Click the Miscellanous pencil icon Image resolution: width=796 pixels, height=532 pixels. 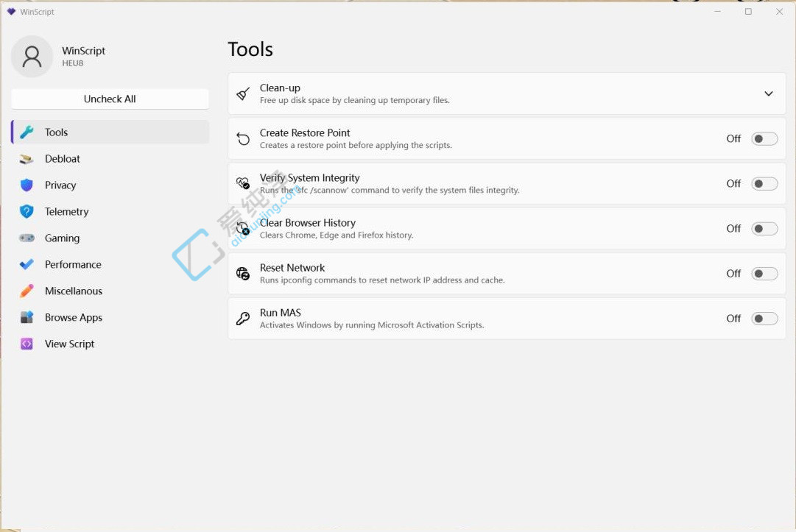click(27, 291)
